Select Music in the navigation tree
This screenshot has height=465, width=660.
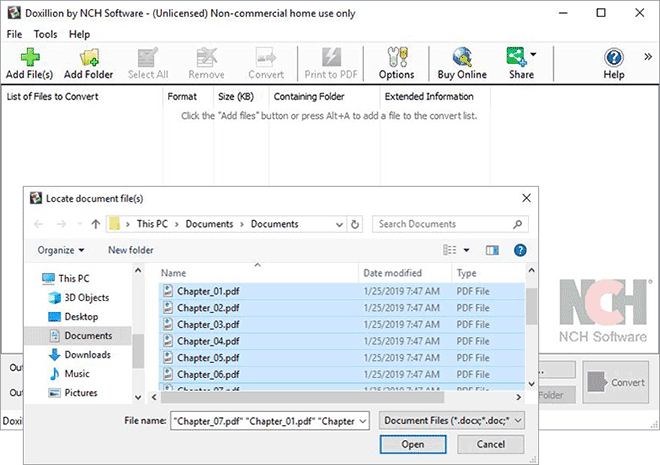tap(69, 374)
